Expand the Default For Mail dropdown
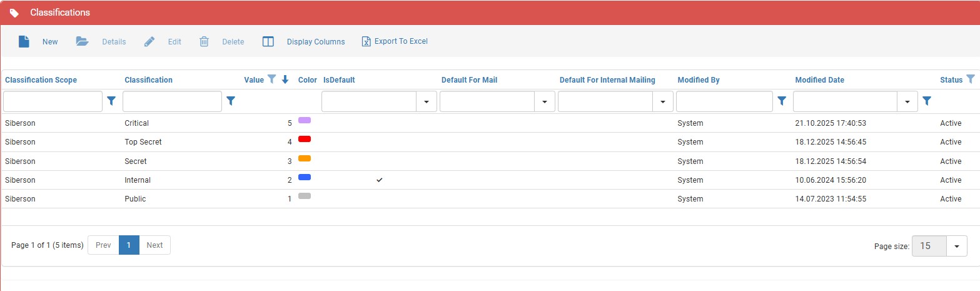The height and width of the screenshot is (291, 980). point(545,101)
